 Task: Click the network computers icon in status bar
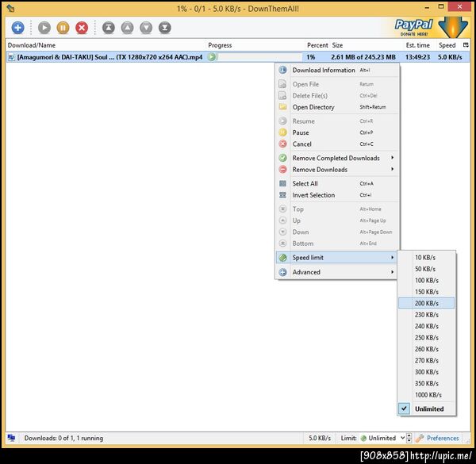(x=11, y=438)
